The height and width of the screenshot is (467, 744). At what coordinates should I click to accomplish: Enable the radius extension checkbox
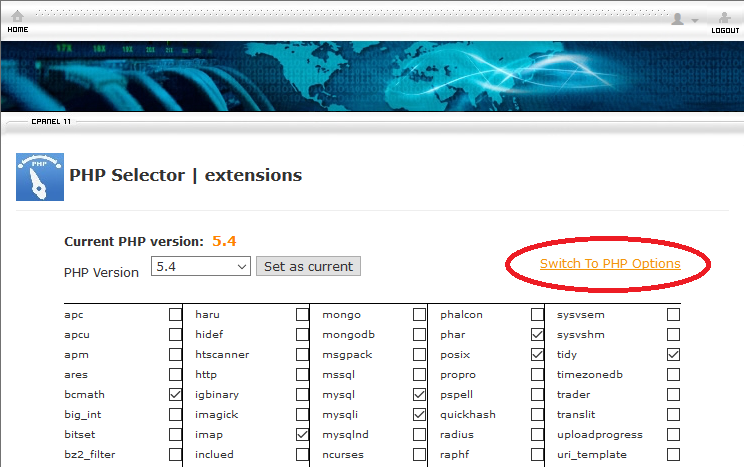coord(537,434)
